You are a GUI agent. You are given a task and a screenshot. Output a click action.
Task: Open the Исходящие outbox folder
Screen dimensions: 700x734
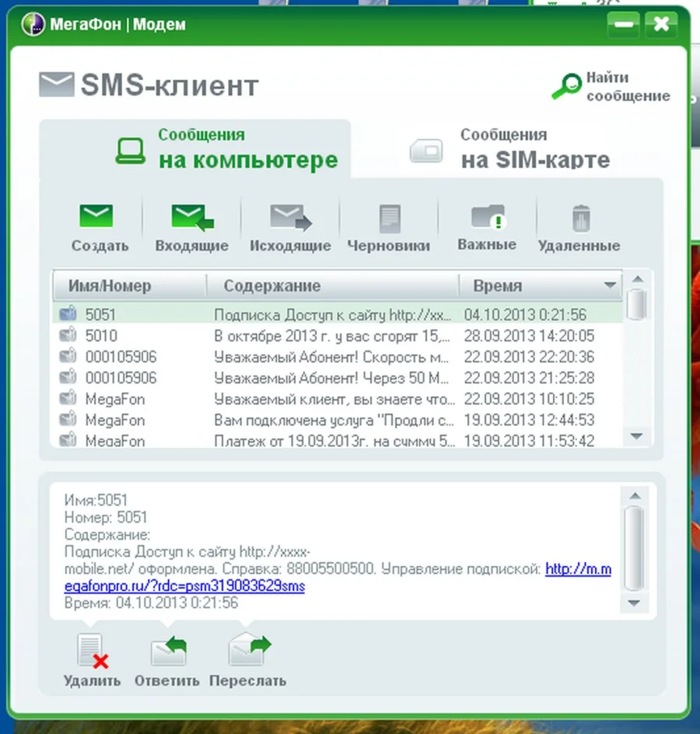tap(291, 217)
